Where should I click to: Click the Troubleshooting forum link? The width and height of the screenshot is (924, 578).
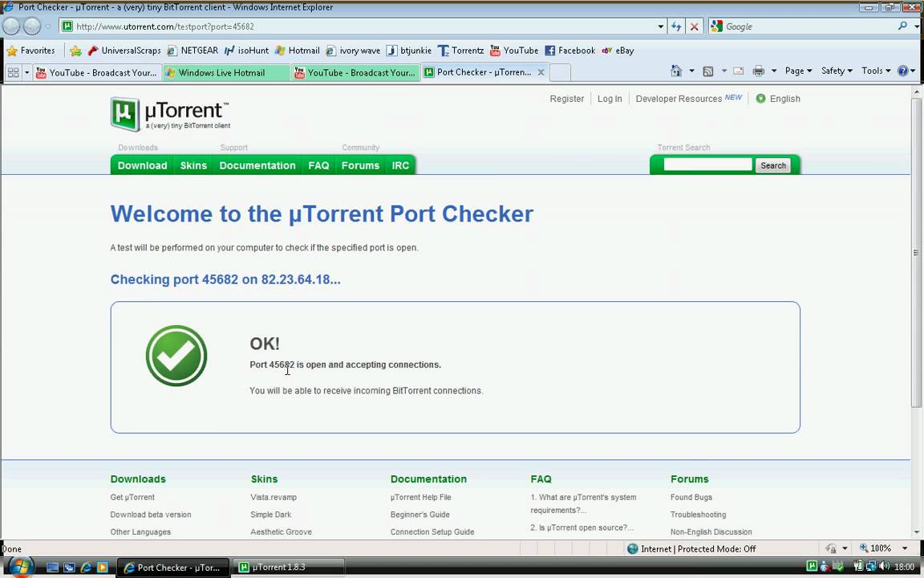click(698, 515)
